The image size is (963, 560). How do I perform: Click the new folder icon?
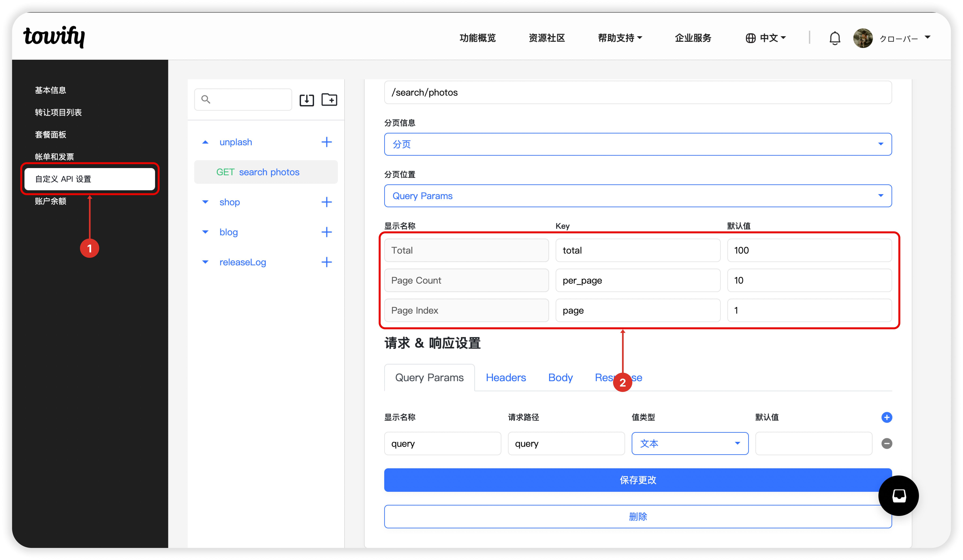[x=329, y=100]
